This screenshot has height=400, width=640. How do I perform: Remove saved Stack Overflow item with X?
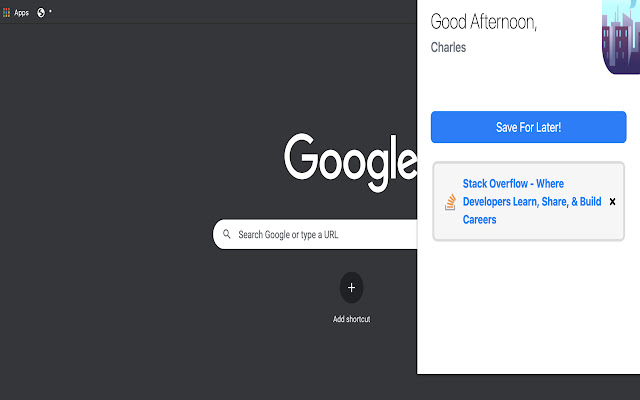click(x=612, y=202)
